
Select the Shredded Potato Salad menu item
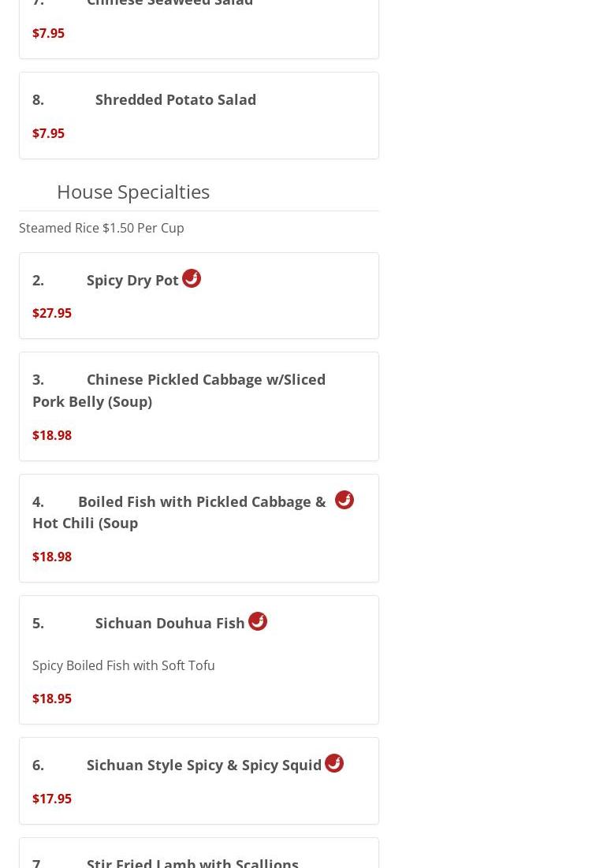199,116
